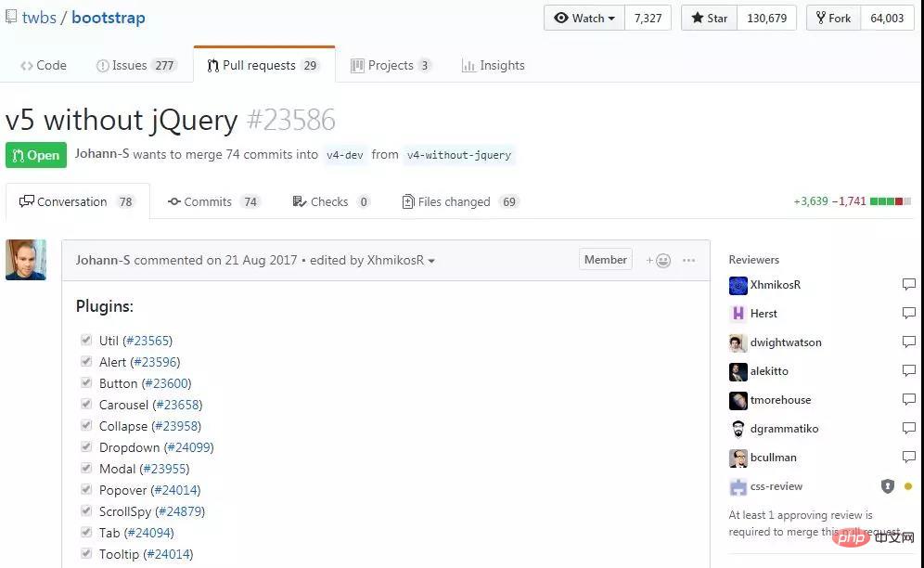Open reviewer dwightwatson profile
This screenshot has height=568, width=924.
click(x=786, y=342)
